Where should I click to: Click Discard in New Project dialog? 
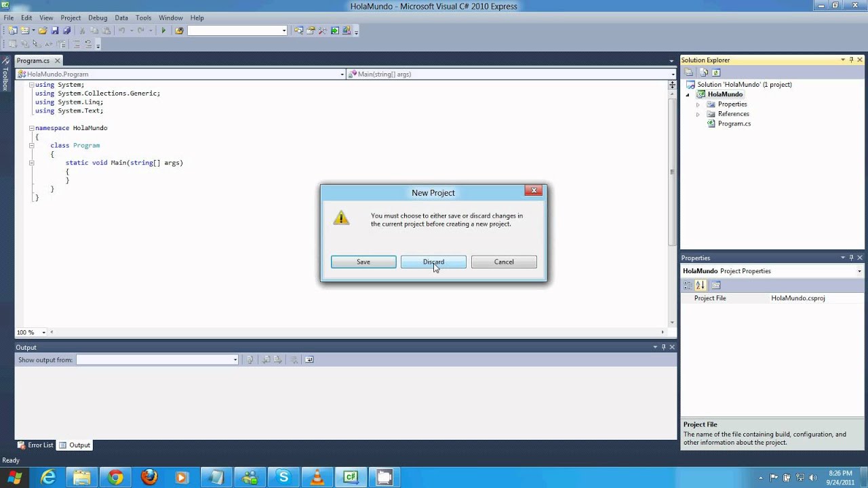tap(433, 262)
